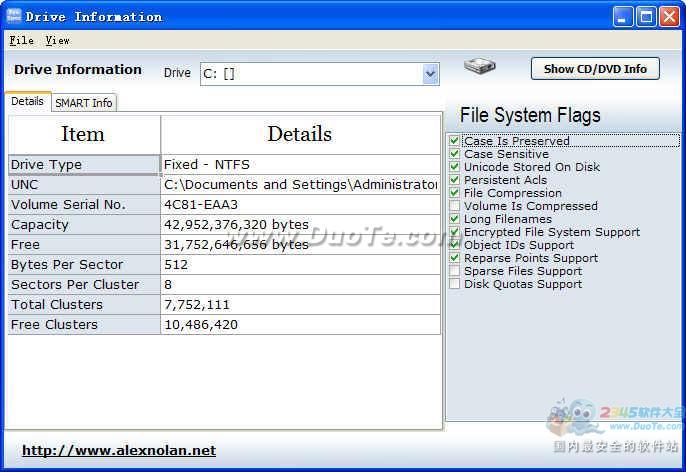Screen dimensions: 686x472
Task: Select the Bytes Per Sector row label
Action: tap(84, 265)
